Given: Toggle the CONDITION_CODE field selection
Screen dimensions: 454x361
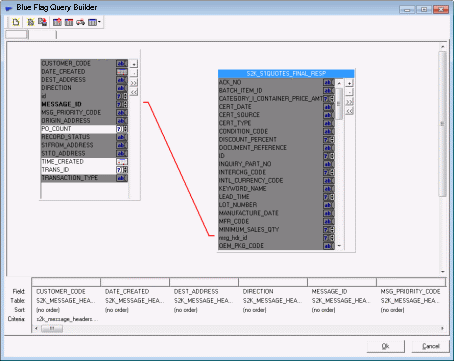Looking at the screenshot, I should (276, 131).
